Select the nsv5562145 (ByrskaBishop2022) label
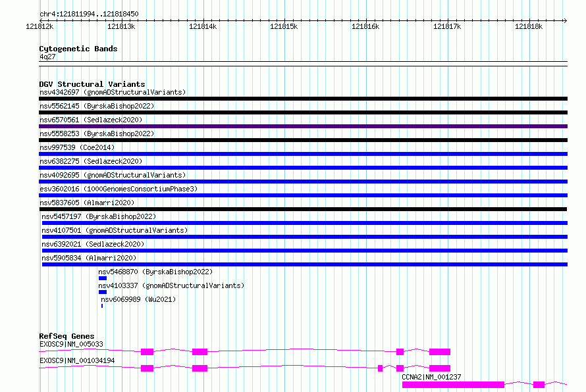586x392 pixels. click(x=97, y=106)
